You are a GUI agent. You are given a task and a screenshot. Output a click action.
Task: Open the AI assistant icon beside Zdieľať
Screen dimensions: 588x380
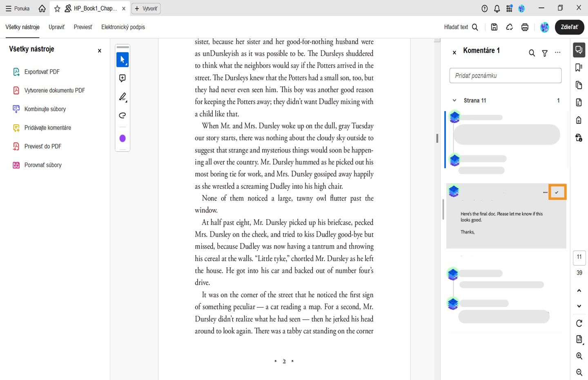point(545,27)
